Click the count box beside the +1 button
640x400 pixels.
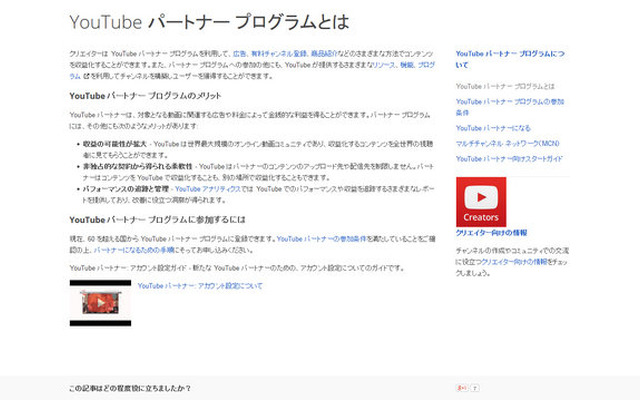pyautogui.click(x=475, y=388)
